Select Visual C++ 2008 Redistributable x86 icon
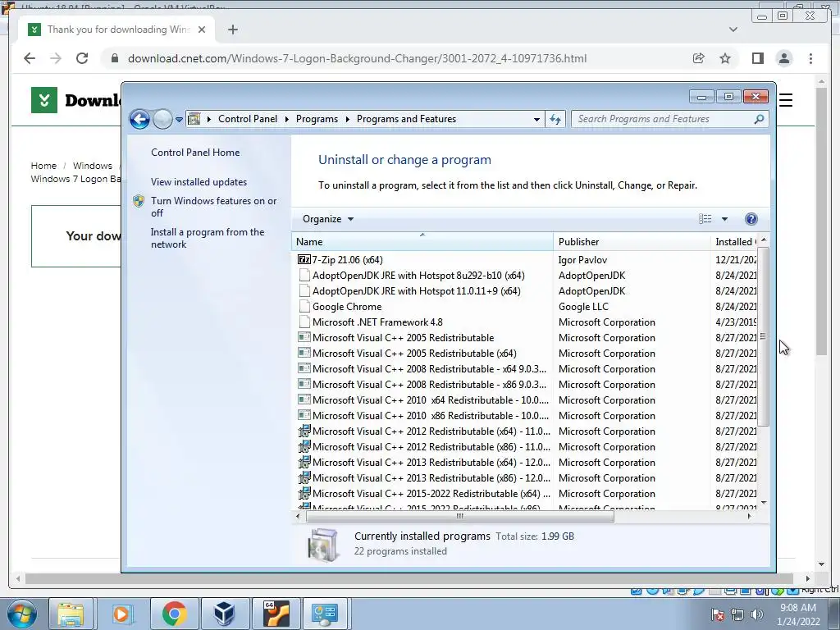 tap(304, 384)
